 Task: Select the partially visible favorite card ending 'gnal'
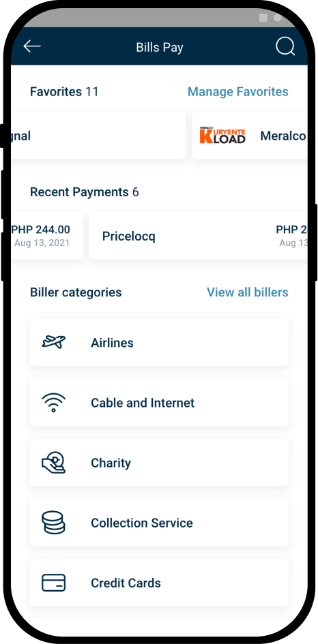(x=98, y=135)
